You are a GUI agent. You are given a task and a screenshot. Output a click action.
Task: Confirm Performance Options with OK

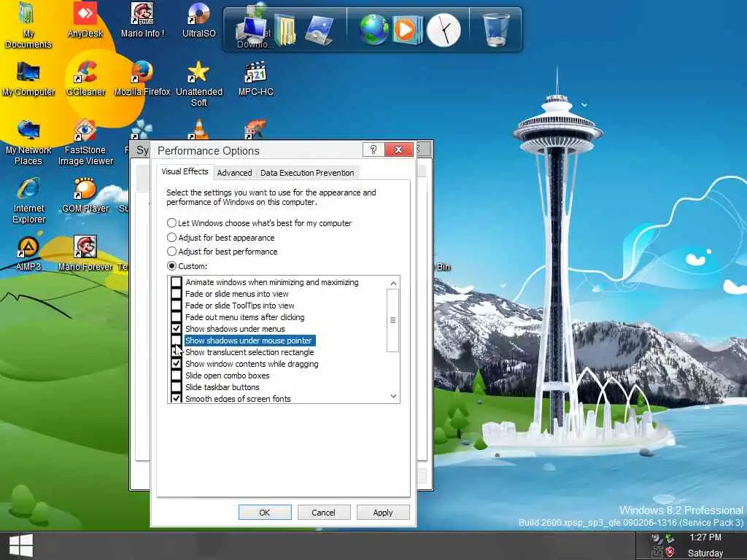264,513
